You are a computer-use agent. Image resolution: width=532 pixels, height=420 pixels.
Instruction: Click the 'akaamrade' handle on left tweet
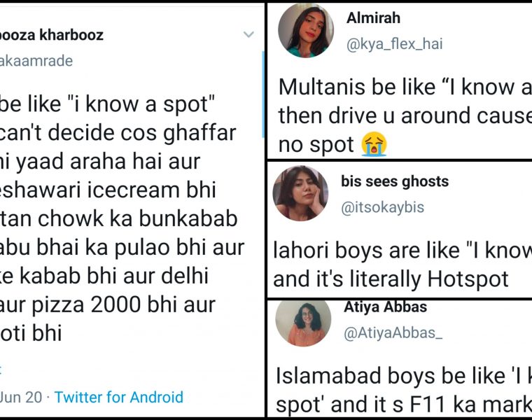pyautogui.click(x=36, y=61)
